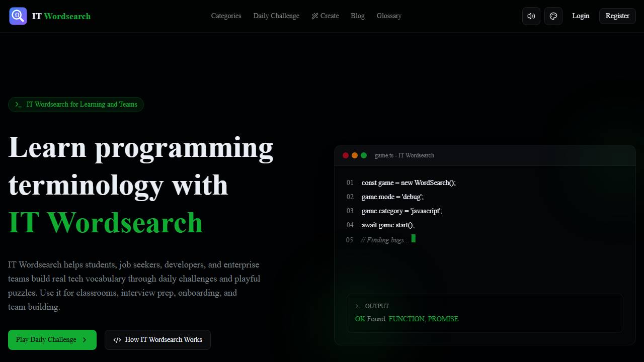
Task: Click the chevron arrow on Play Daily Challenge
Action: (85, 340)
